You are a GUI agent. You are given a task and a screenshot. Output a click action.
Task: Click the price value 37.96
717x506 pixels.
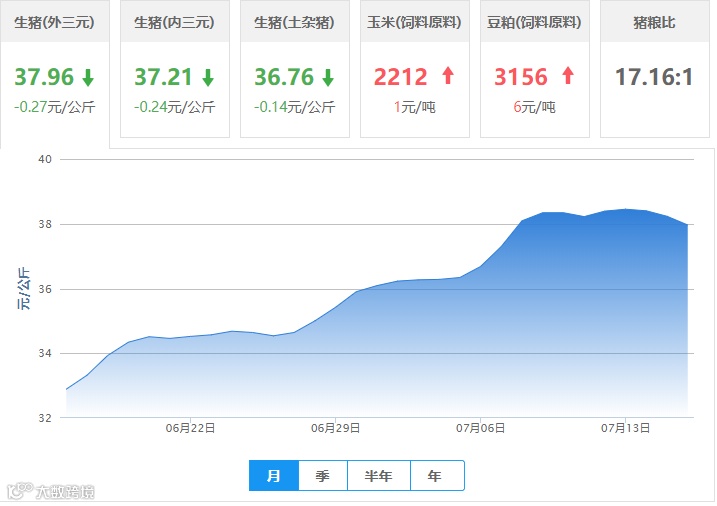coord(44,77)
